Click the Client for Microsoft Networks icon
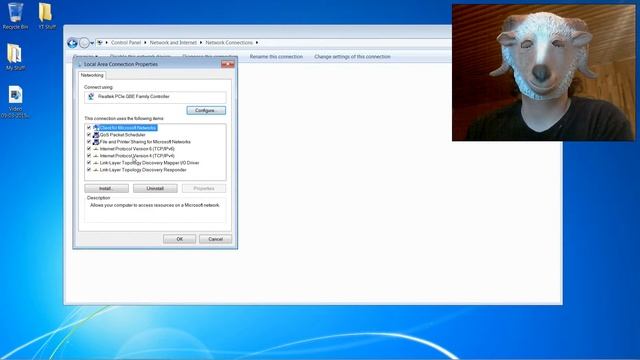The width and height of the screenshot is (640, 360). [x=96, y=128]
